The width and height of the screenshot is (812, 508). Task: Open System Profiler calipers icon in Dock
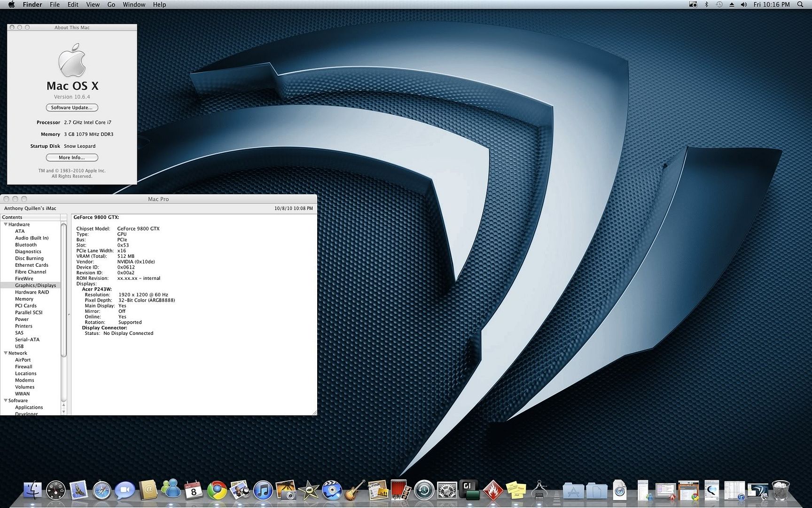pos(539,491)
